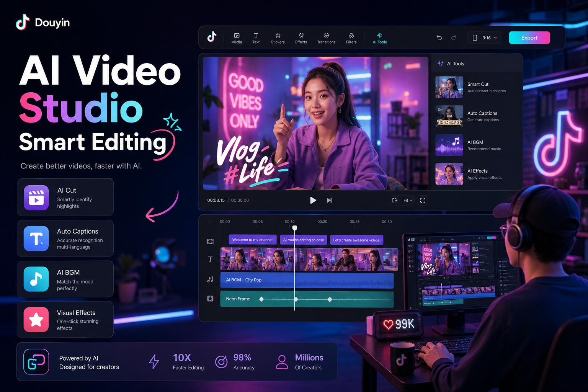The width and height of the screenshot is (588, 392).
Task: Click the 00:20 mark on the timeline ruler
Action: 322,222
